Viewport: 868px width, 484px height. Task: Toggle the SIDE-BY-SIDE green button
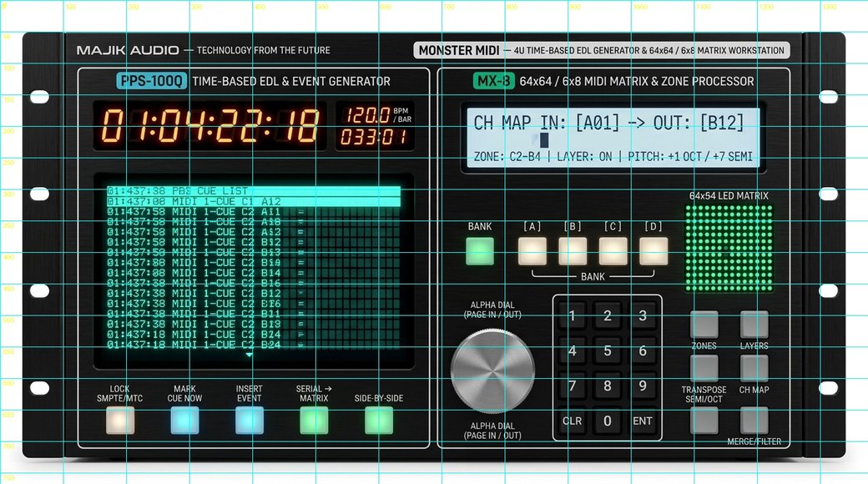point(379,421)
